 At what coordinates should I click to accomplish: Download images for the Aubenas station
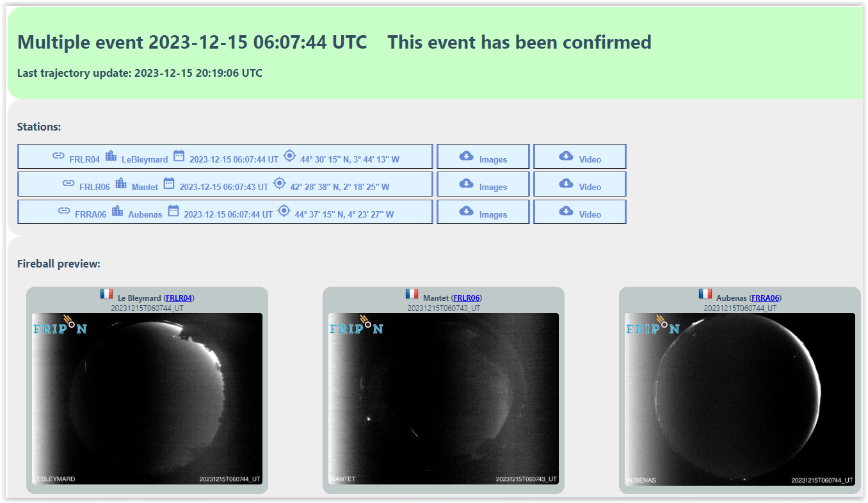click(x=483, y=212)
